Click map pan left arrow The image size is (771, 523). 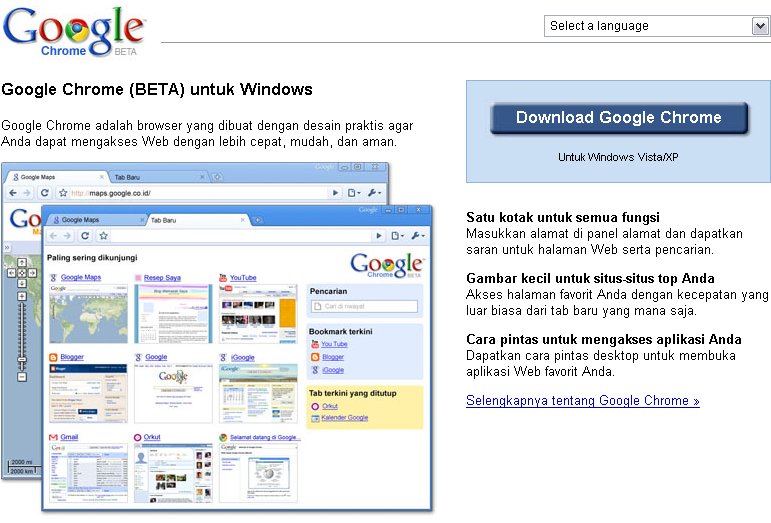click(x=12, y=273)
